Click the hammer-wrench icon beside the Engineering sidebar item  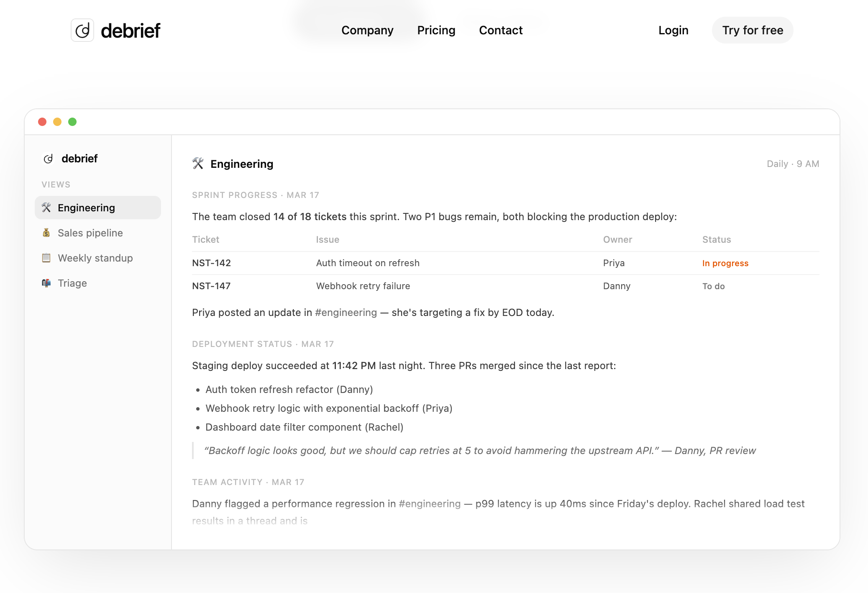pos(46,208)
